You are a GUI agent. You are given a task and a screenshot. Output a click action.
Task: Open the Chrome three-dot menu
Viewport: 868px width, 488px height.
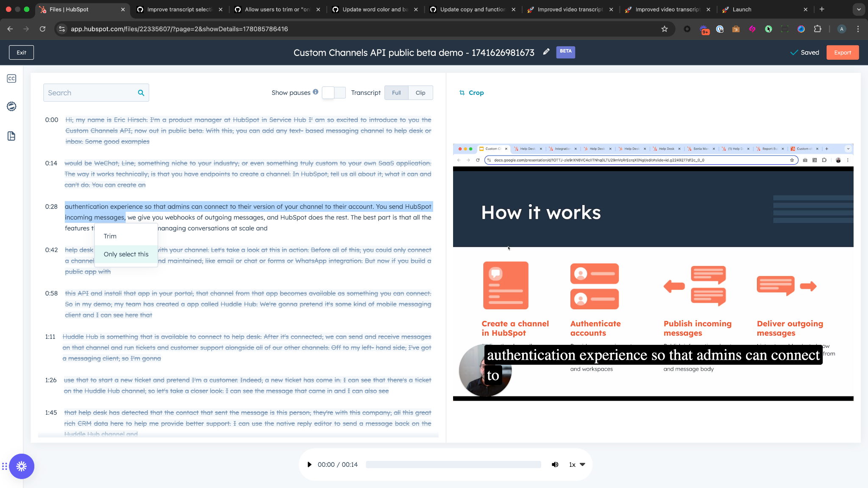tap(858, 29)
